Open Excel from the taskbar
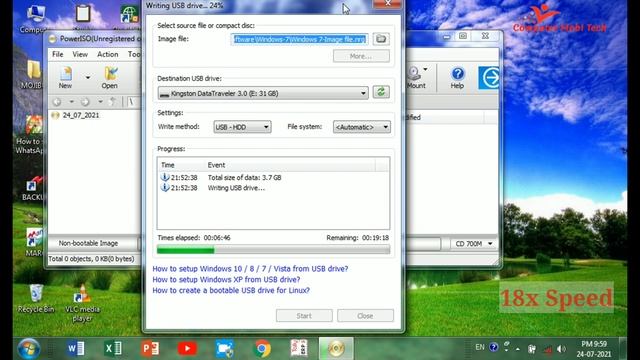This screenshot has height=360, width=640. (113, 349)
